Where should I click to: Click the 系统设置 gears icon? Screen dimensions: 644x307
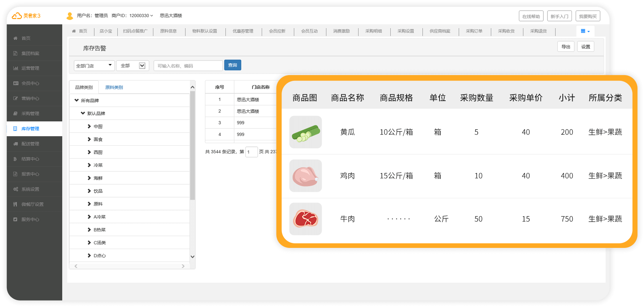[15, 189]
